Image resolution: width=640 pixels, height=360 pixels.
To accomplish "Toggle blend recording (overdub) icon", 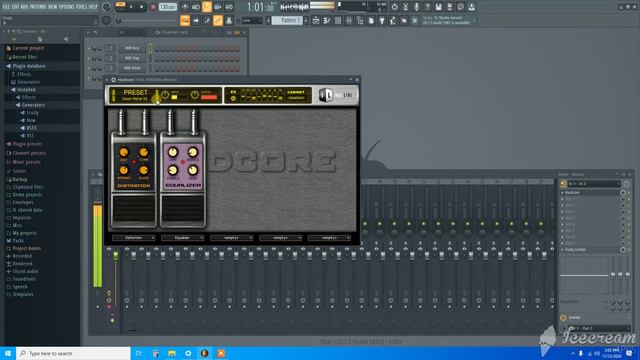I will click(x=218, y=7).
